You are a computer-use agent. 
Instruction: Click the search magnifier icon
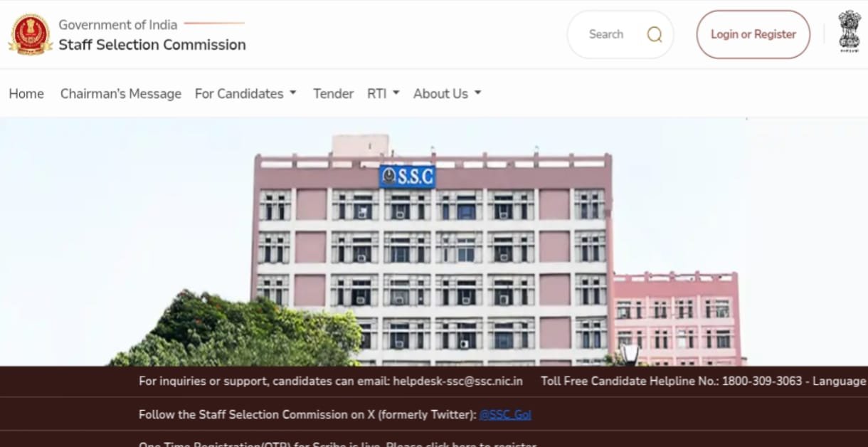coord(654,34)
